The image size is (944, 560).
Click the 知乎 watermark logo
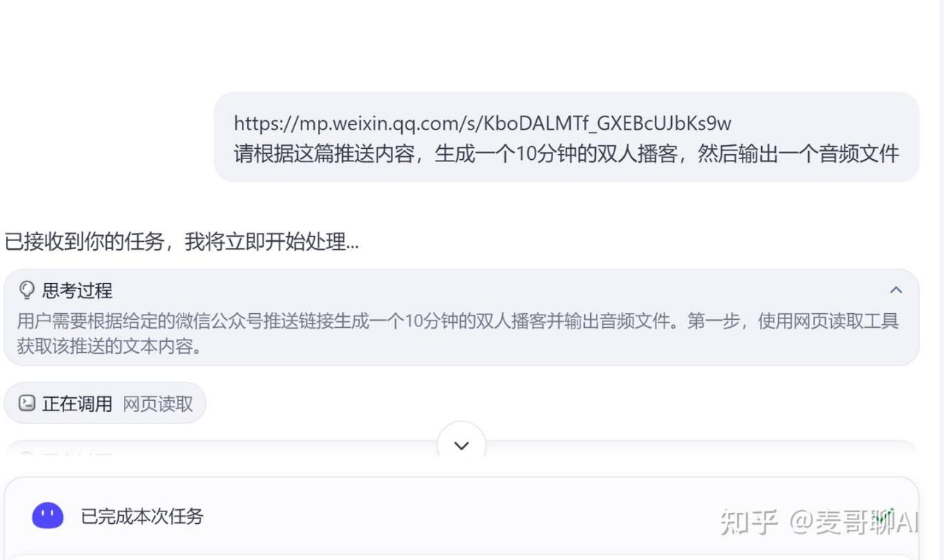tap(749, 522)
